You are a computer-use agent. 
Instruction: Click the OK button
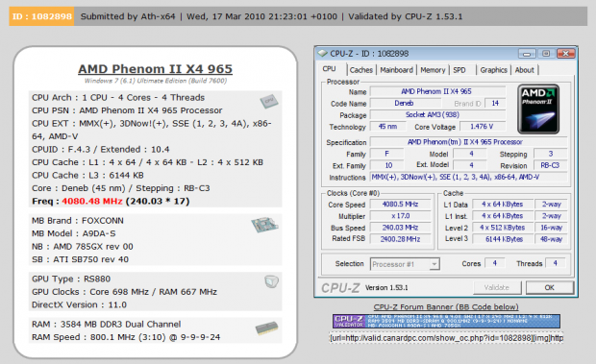click(x=549, y=288)
